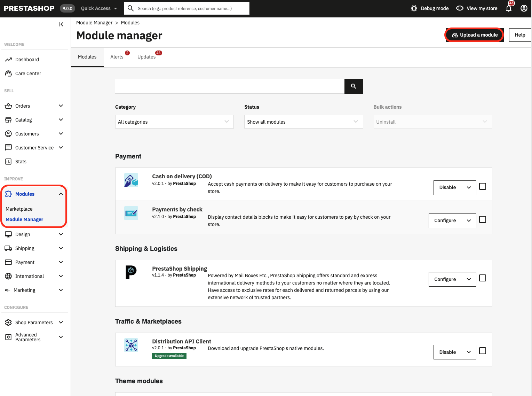Viewport: 532px width, 396px height.
Task: Configure the PrestaShop Shipping module
Action: click(445, 279)
